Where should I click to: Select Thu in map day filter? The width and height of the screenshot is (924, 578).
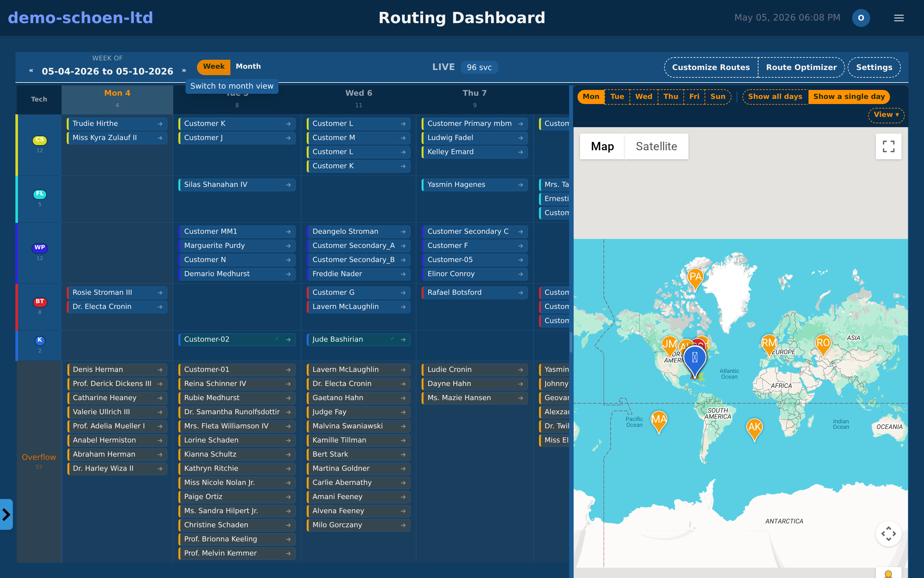pyautogui.click(x=671, y=97)
